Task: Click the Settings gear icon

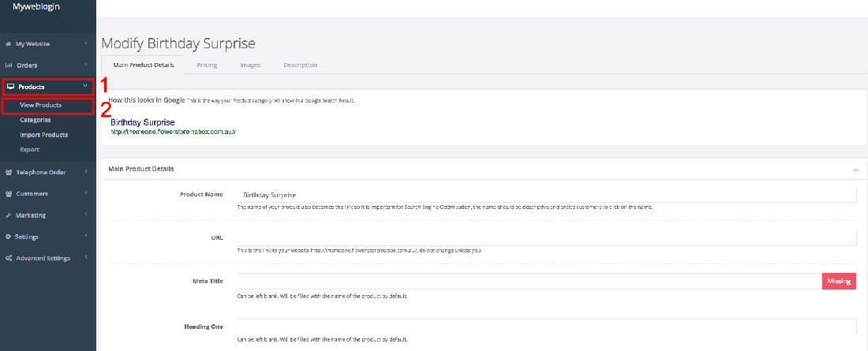Action: (x=9, y=237)
